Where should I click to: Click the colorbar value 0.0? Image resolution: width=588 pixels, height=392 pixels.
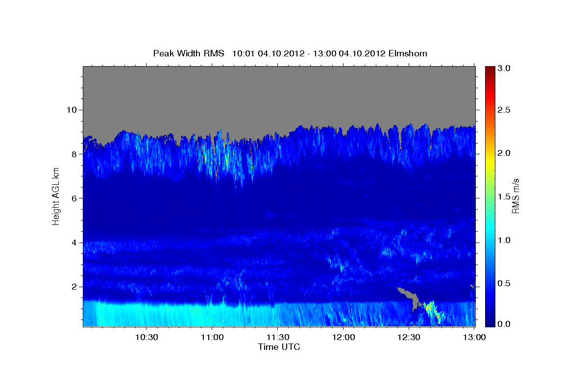[505, 324]
